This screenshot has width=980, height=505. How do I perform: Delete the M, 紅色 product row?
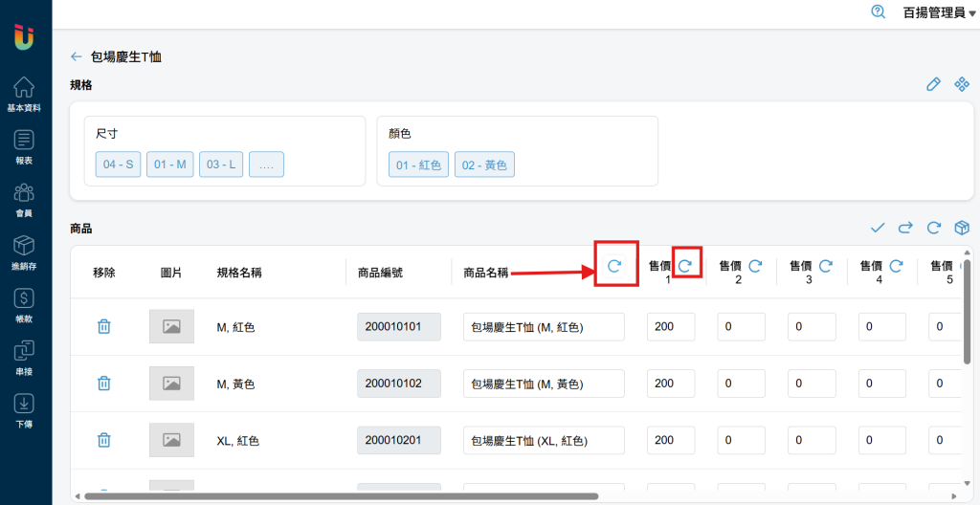coord(104,327)
